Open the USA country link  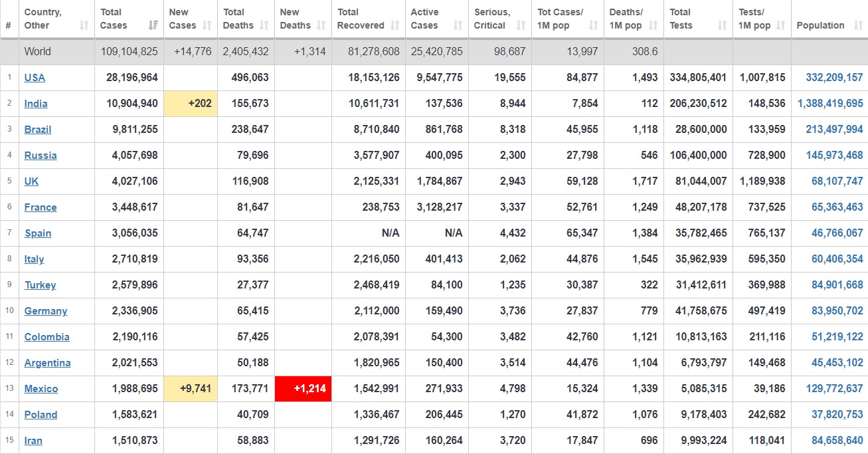pyautogui.click(x=35, y=77)
